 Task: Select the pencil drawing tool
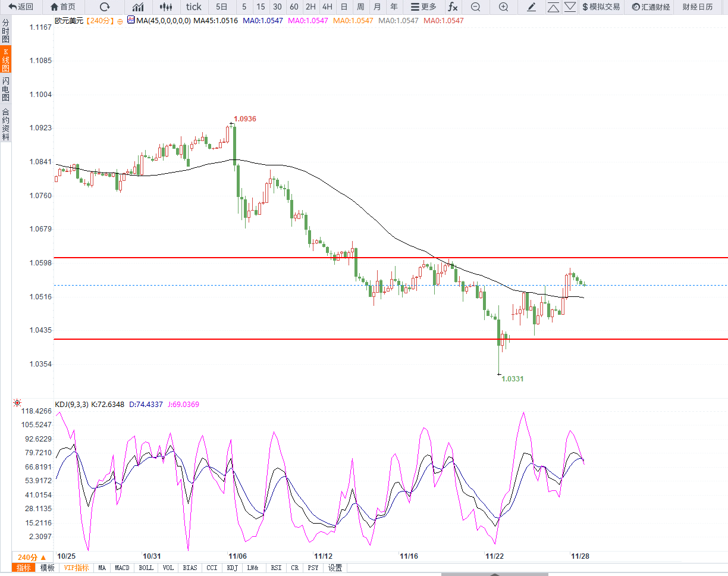[532, 7]
